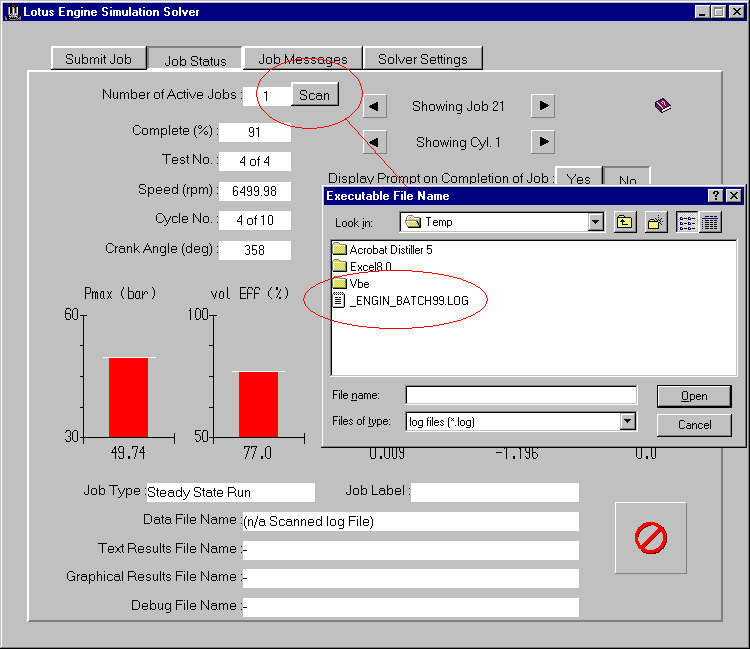Click the red abort job icon button
Screen dimensions: 750x649
click(651, 538)
